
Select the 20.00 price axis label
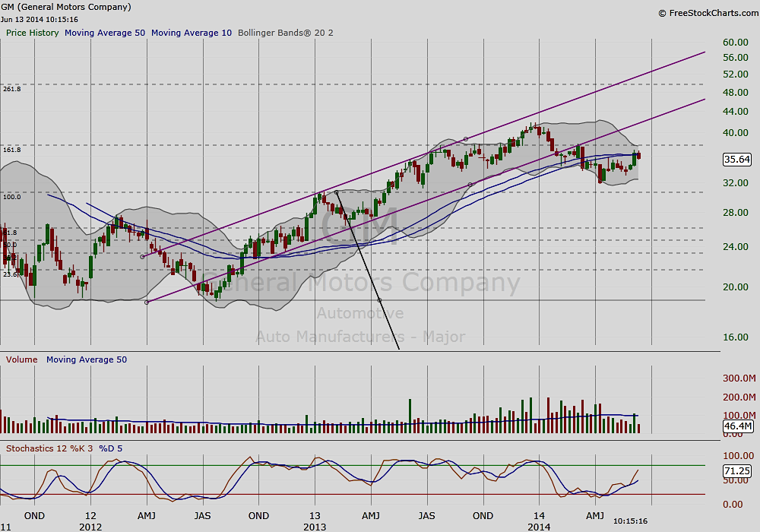(735, 287)
